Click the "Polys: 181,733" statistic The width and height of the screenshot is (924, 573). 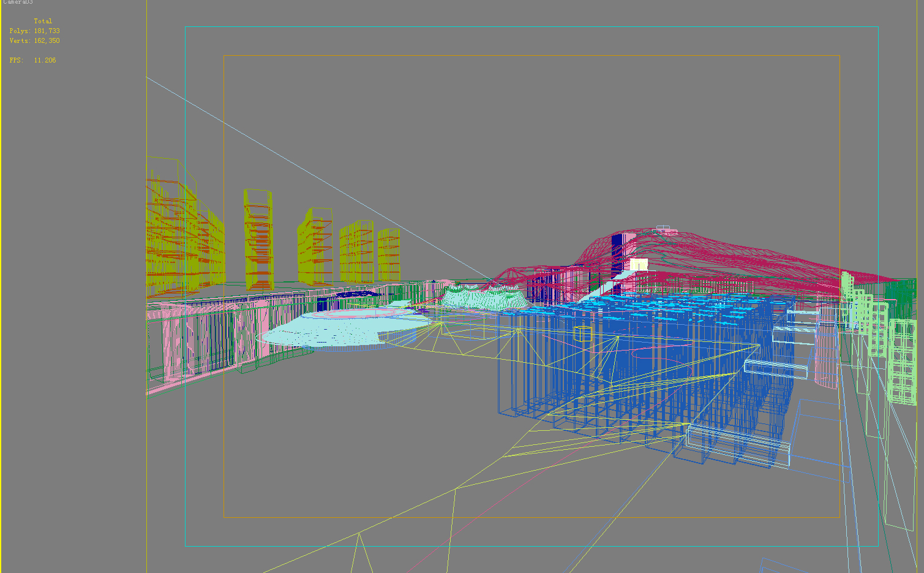point(35,31)
